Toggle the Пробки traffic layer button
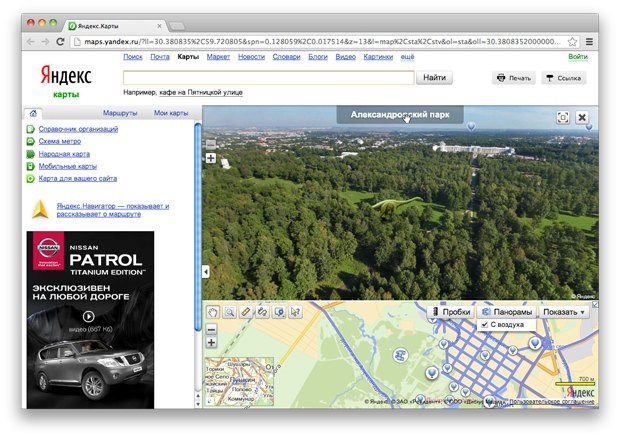This screenshot has height=438, width=620. [x=452, y=312]
